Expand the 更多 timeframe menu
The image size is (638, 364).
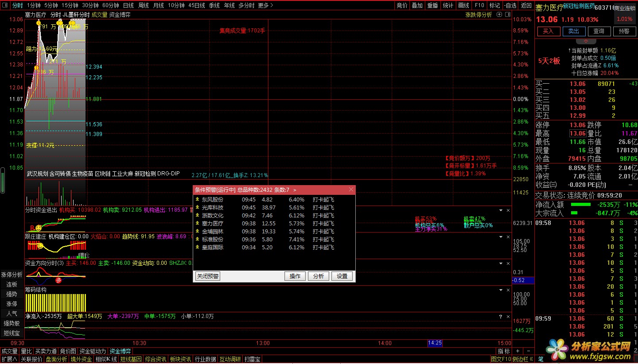click(x=265, y=5)
